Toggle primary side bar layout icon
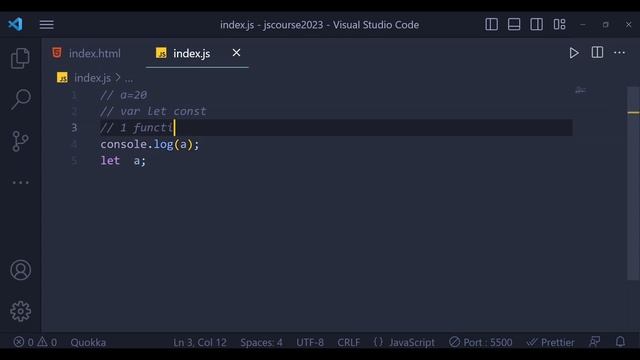The height and width of the screenshot is (360, 640). point(491,24)
